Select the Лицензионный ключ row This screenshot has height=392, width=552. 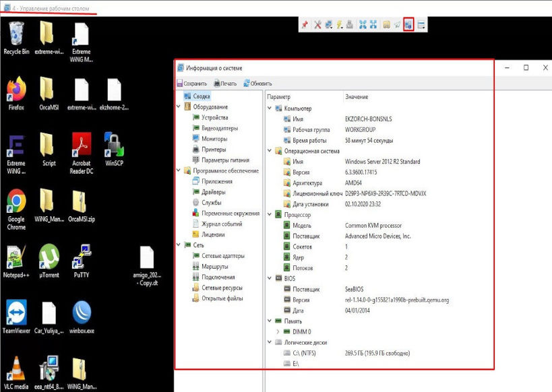click(x=355, y=193)
